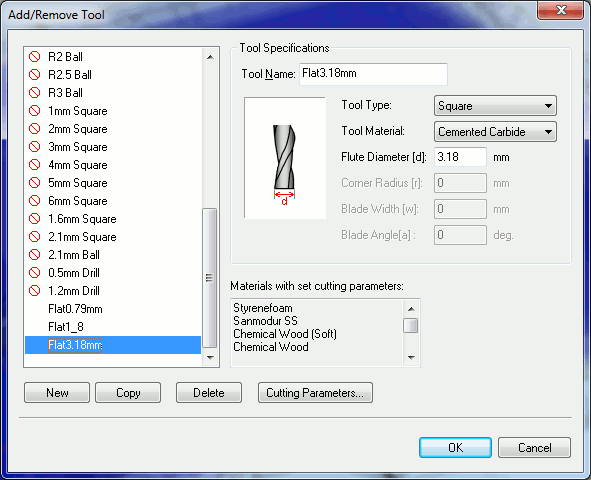591x480 pixels.
Task: Open the Tool Type dropdown
Action: pyautogui.click(x=495, y=106)
